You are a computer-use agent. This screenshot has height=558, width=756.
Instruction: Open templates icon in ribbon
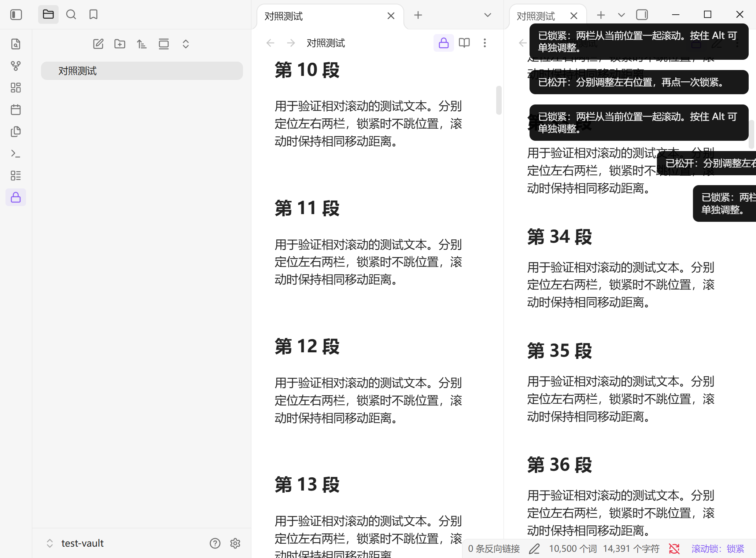coord(16,132)
